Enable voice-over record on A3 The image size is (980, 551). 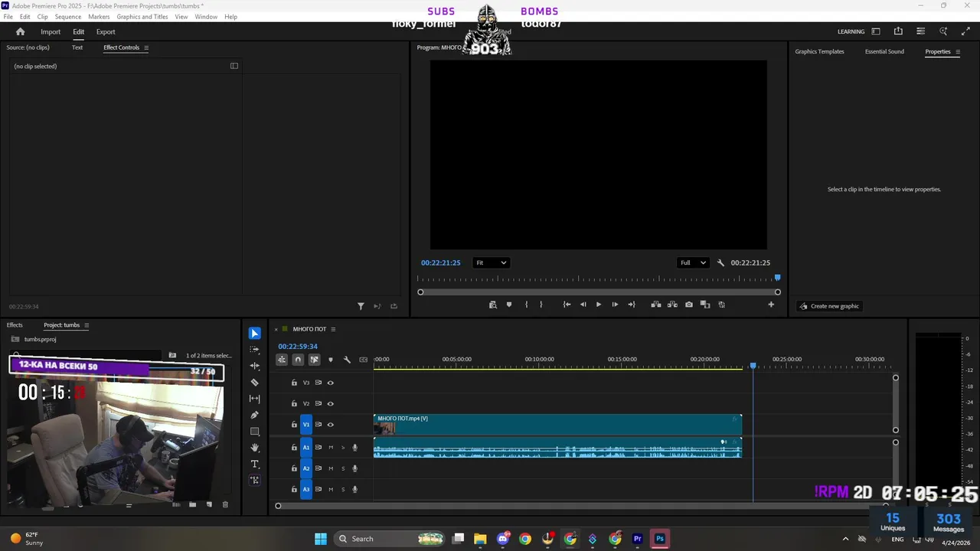pyautogui.click(x=354, y=489)
